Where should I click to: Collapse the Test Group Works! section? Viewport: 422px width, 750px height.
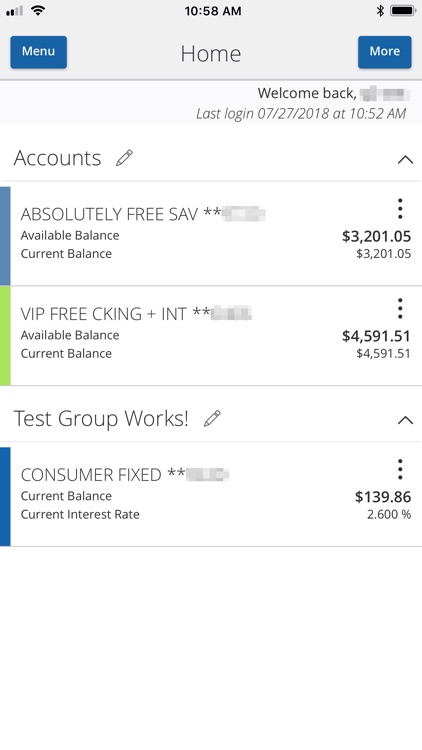(x=405, y=420)
